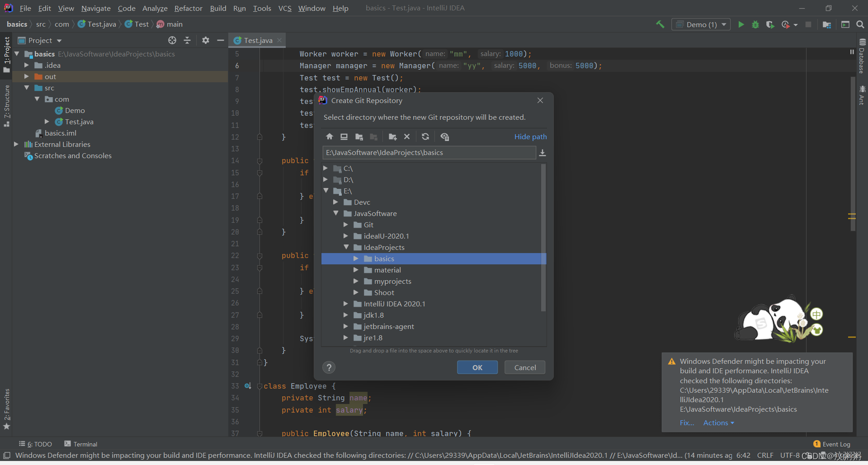868x465 pixels.
Task: Go to Desktop directory in dialog
Action: pos(344,136)
